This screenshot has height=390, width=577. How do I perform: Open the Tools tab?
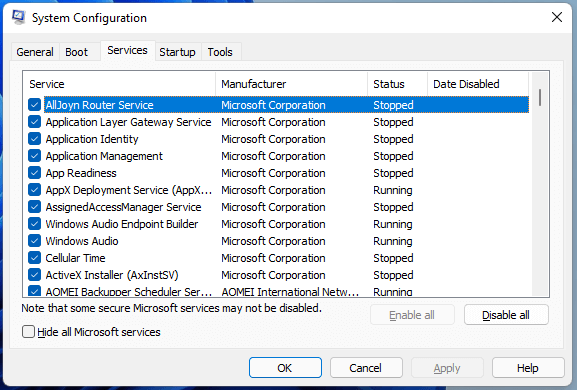click(220, 52)
